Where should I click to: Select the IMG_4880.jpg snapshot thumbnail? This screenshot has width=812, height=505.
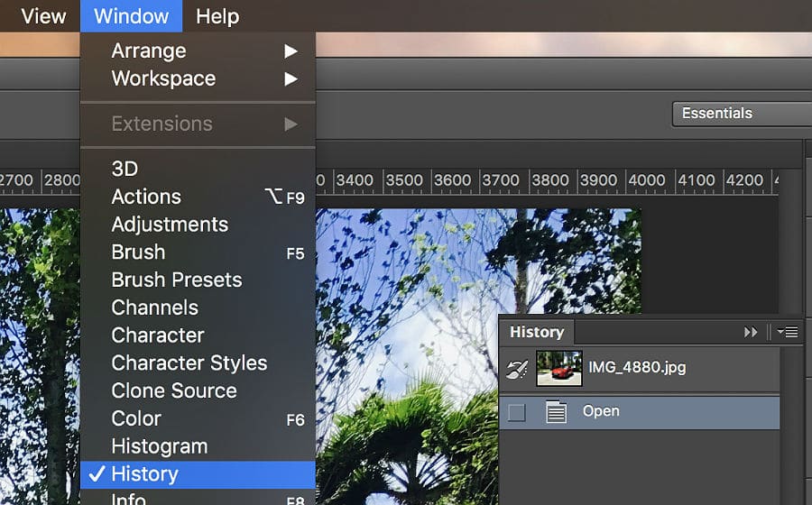point(558,368)
